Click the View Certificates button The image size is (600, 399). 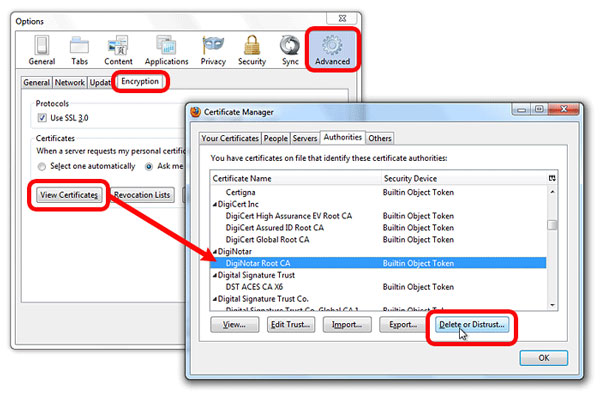[x=69, y=195]
